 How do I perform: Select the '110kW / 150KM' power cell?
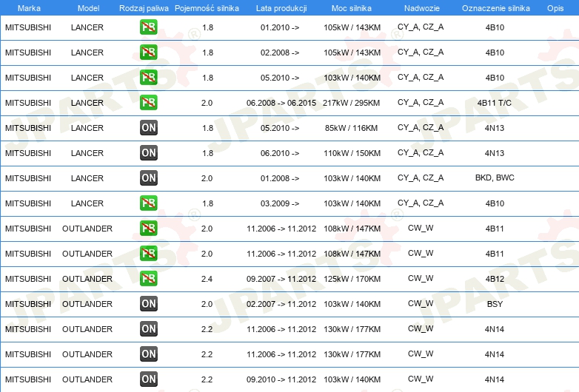[352, 153]
